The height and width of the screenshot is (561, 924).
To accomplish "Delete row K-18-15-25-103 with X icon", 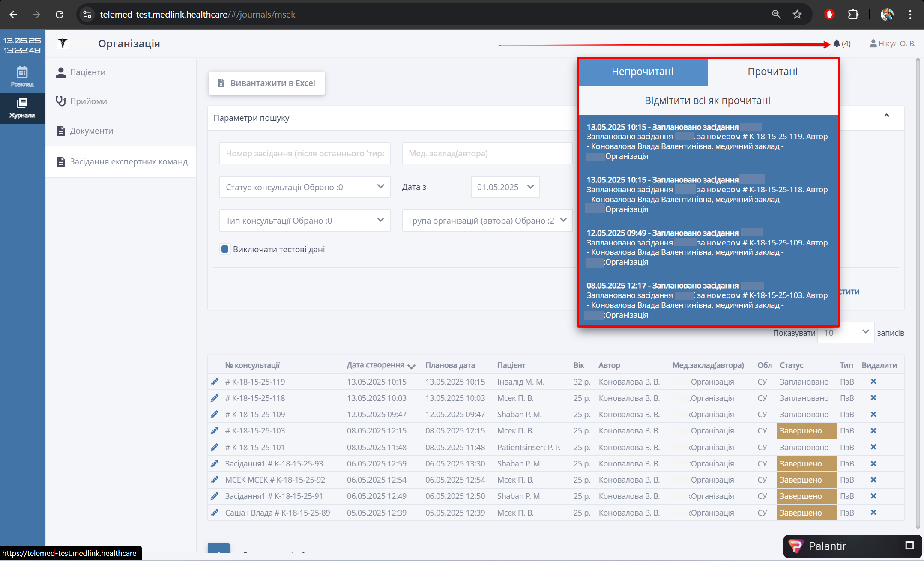I will (x=873, y=430).
